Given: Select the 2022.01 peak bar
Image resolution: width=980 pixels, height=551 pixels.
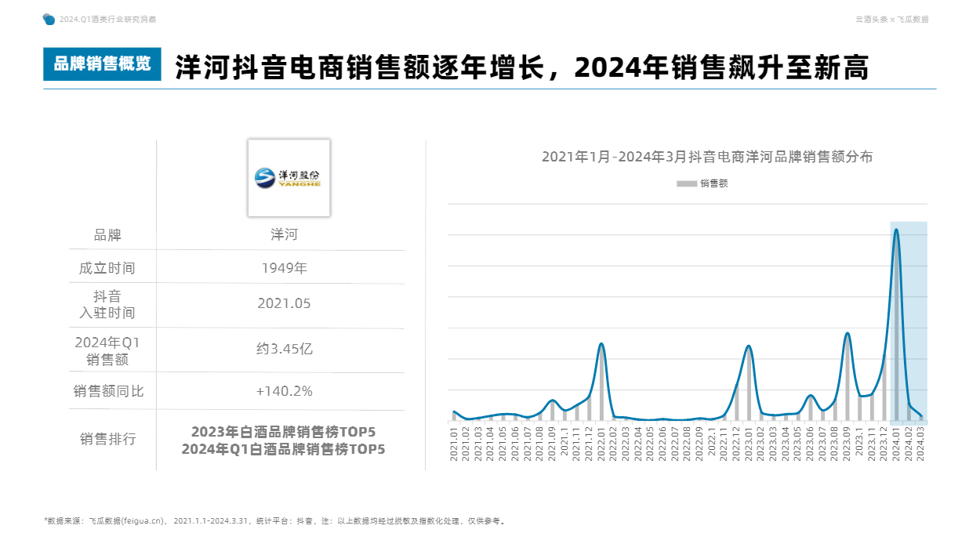Looking at the screenshot, I should point(601,382).
